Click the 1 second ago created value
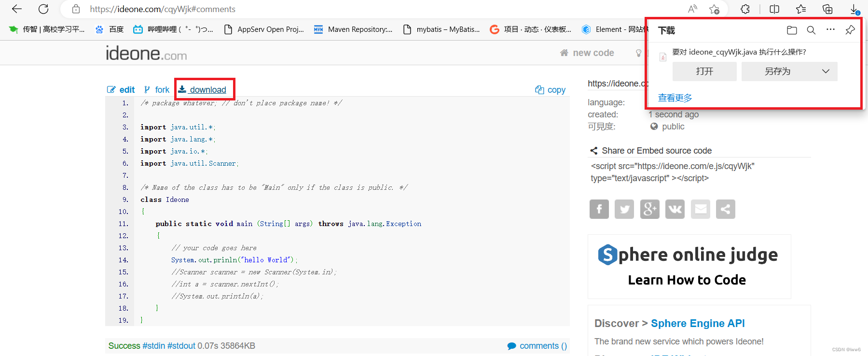 (x=674, y=114)
